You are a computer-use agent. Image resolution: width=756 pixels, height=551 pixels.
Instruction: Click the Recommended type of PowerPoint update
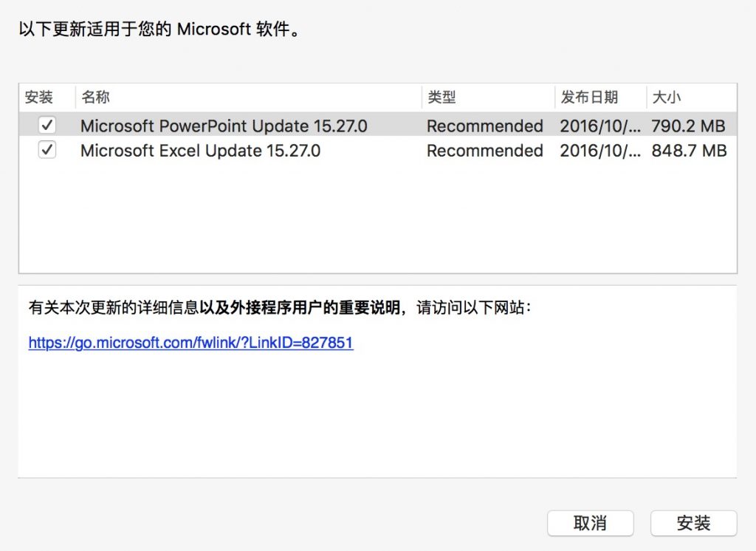point(485,126)
